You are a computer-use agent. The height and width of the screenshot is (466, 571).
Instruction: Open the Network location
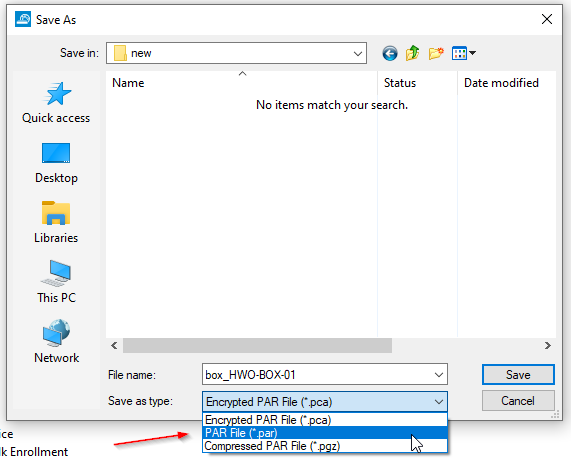click(56, 341)
